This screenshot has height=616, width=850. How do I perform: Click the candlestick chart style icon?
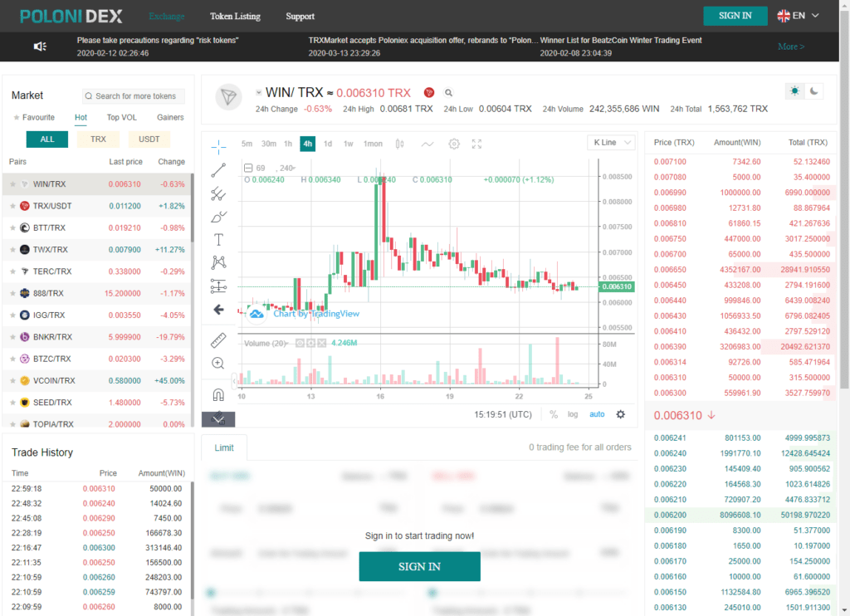(399, 144)
